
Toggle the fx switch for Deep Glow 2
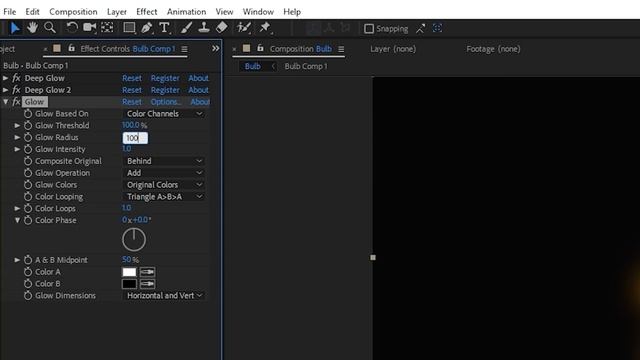click(x=16, y=90)
